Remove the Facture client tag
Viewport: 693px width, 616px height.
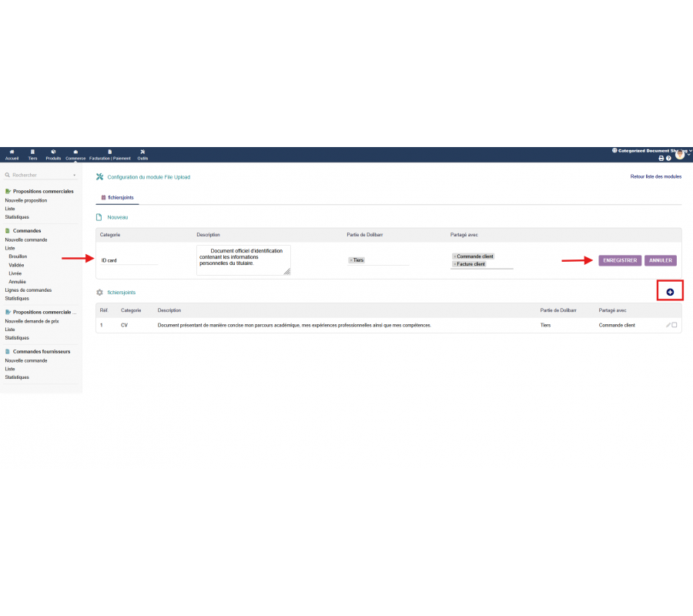(x=454, y=264)
